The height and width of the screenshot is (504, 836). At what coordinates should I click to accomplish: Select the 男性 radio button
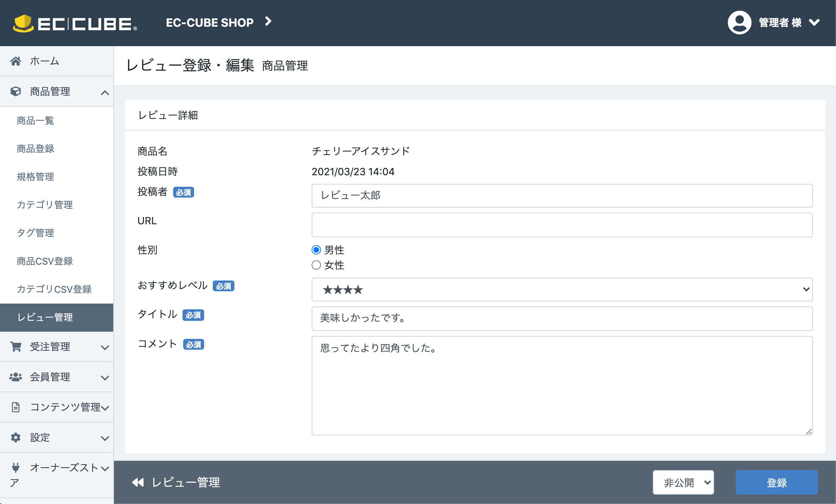click(316, 250)
